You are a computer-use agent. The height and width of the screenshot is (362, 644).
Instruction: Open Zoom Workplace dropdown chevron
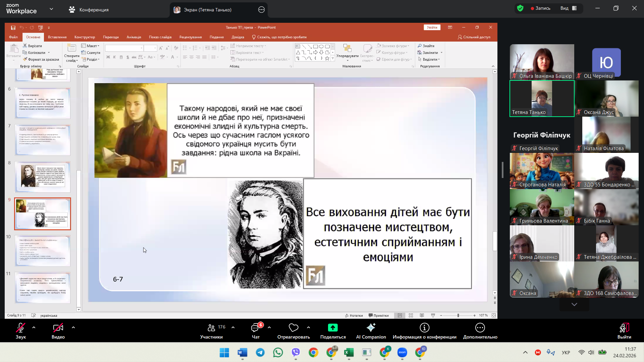coord(51,9)
